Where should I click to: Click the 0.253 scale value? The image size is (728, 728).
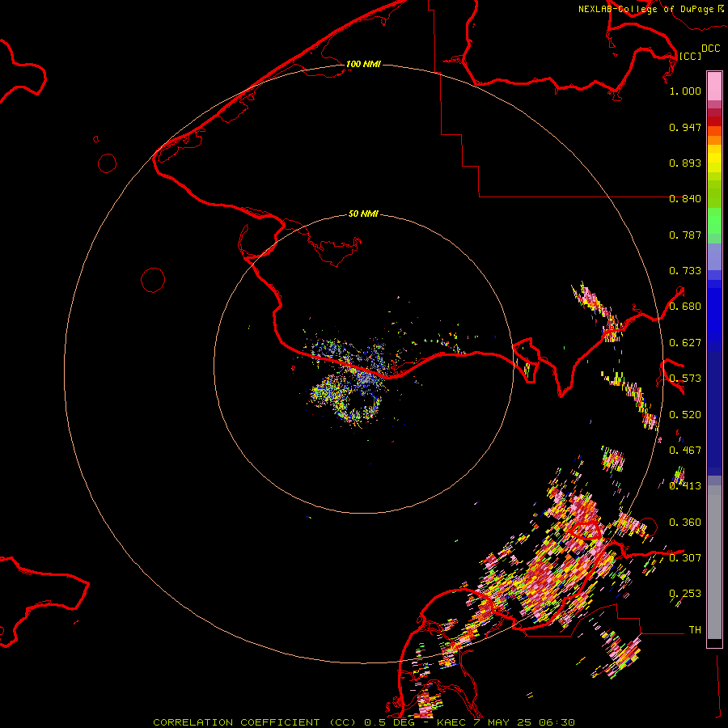(x=685, y=594)
